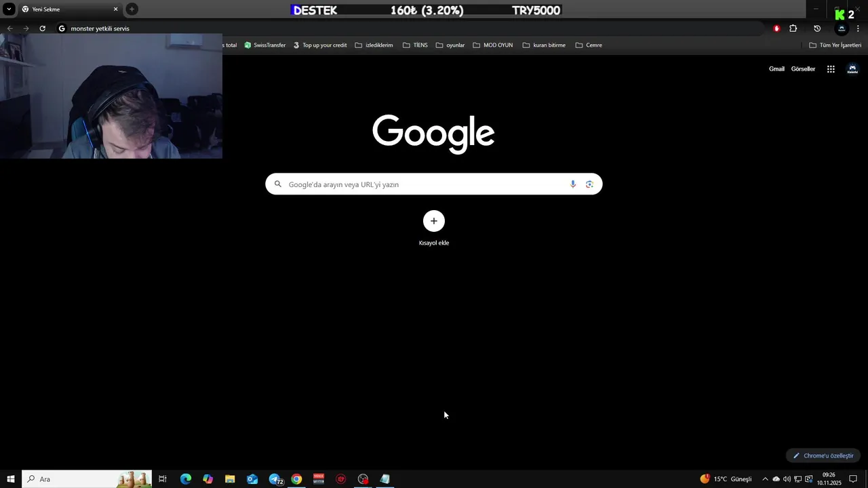Click the browser back arrow
The width and height of the screenshot is (868, 488).
pyautogui.click(x=9, y=28)
